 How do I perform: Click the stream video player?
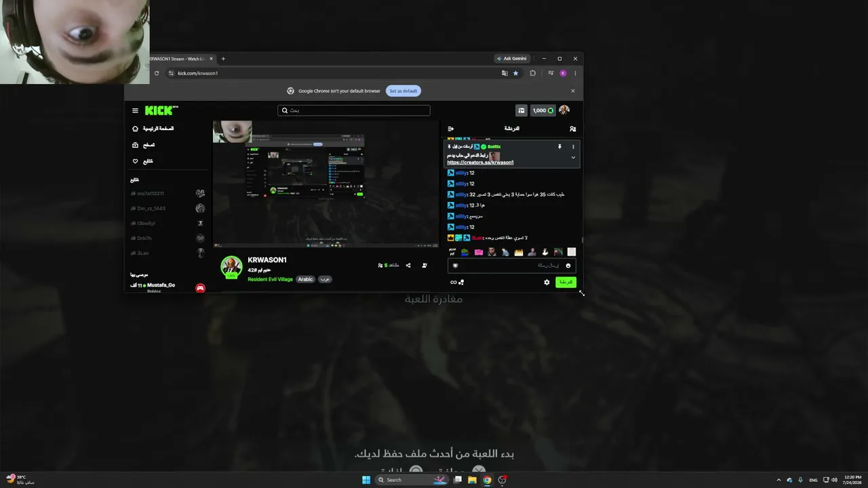[326, 184]
